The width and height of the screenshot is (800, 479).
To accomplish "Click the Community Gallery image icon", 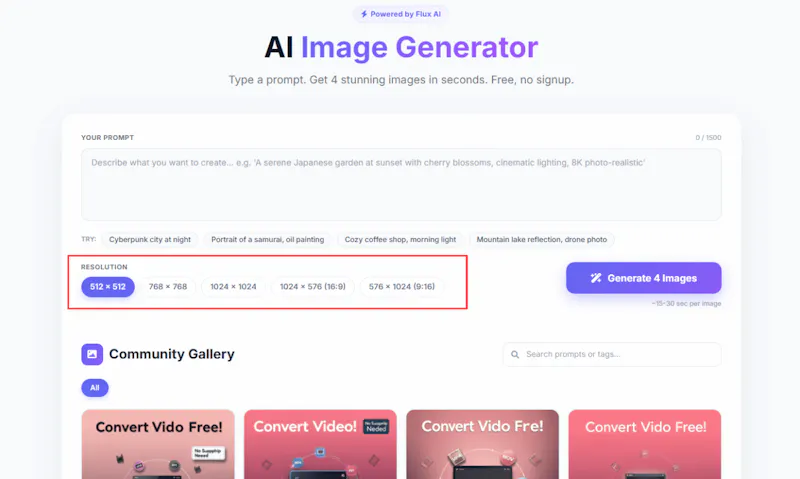I will 92,354.
